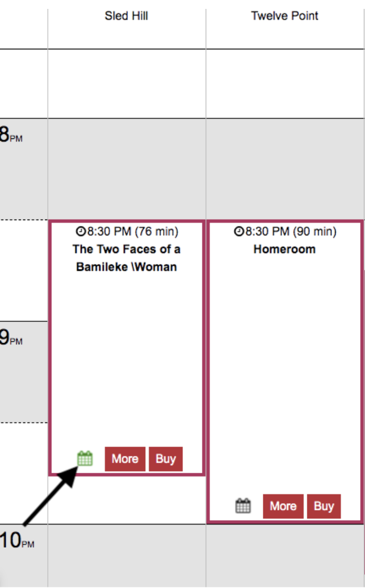Click gray calendar icon under Homeroom
Screen dimensions: 365x588
(243, 506)
